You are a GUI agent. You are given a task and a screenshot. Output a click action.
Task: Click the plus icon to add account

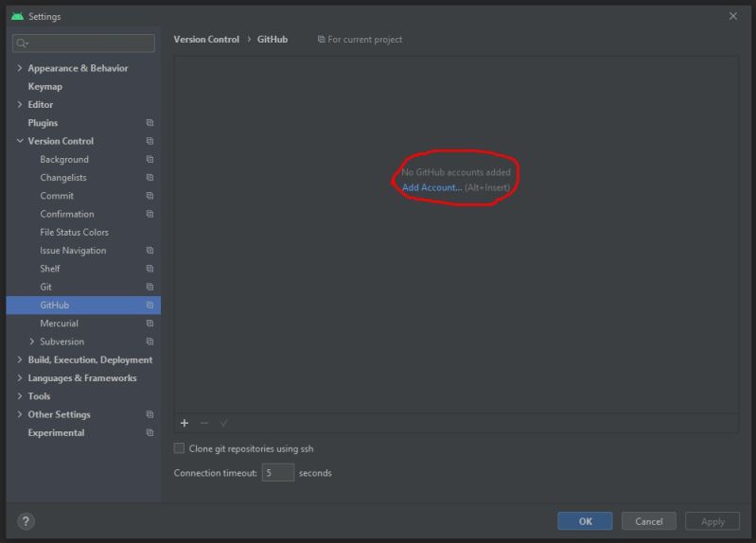[185, 423]
